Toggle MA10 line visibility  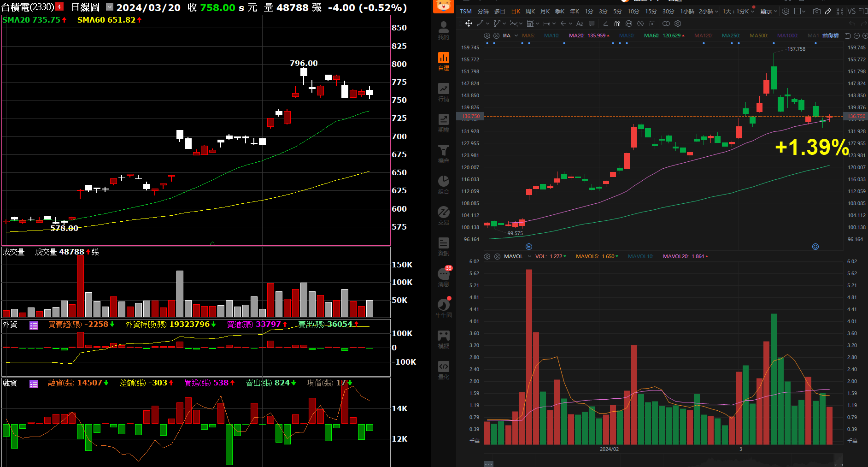(551, 36)
